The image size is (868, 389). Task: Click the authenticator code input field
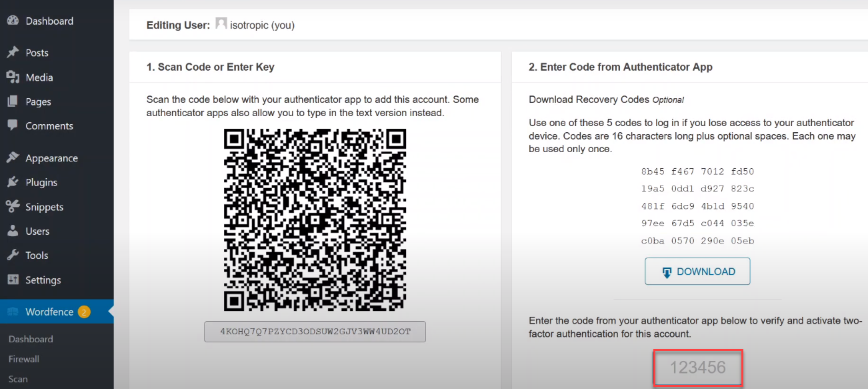pyautogui.click(x=697, y=368)
